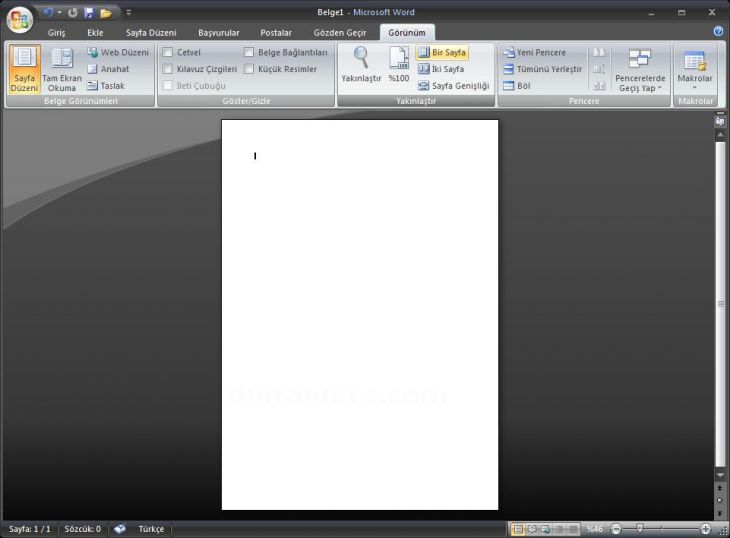Save the document with the floppy icon
Viewport: 730px width, 538px height.
click(89, 13)
